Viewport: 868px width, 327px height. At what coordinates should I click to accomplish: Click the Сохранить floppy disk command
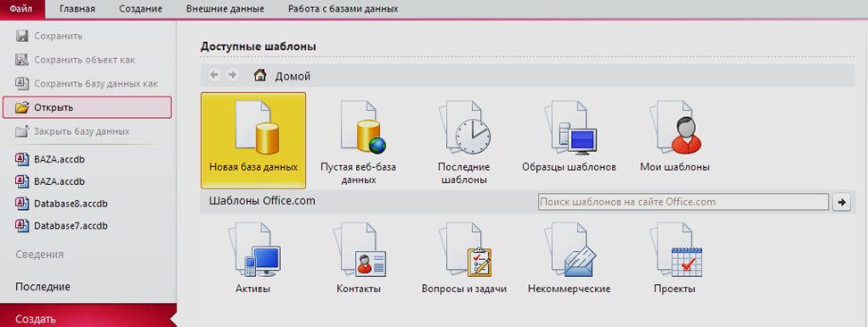(88, 36)
